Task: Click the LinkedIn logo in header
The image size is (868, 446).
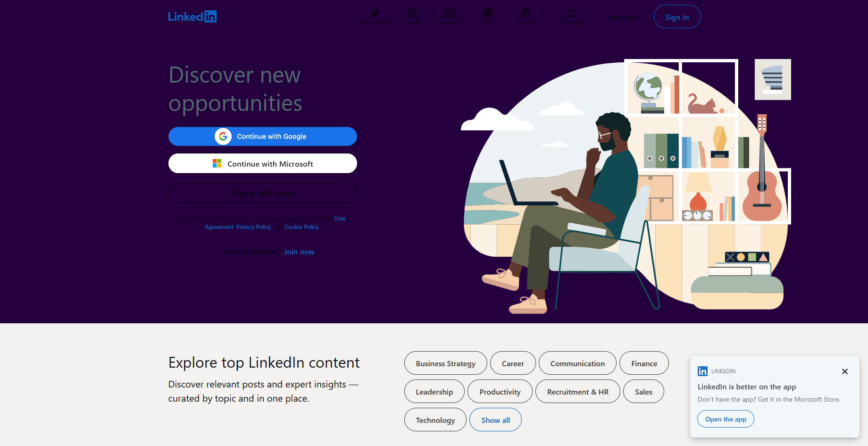Action: pyautogui.click(x=192, y=17)
